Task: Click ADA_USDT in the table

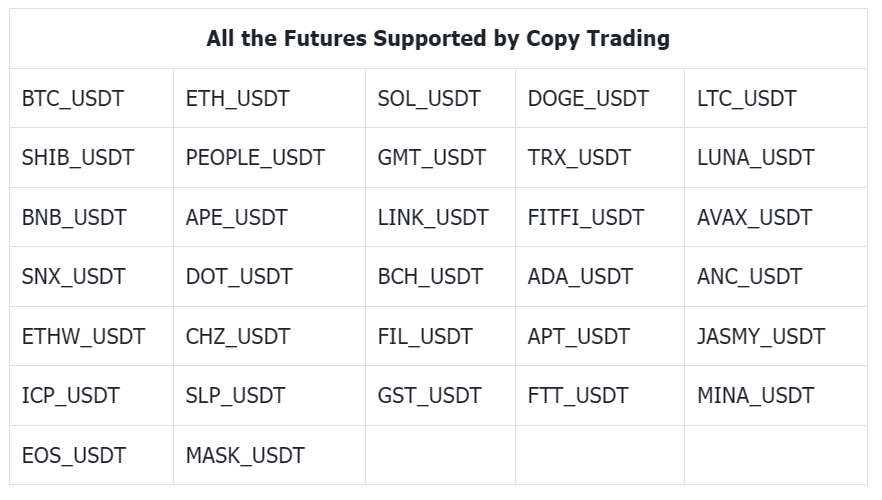Action: 580,277
